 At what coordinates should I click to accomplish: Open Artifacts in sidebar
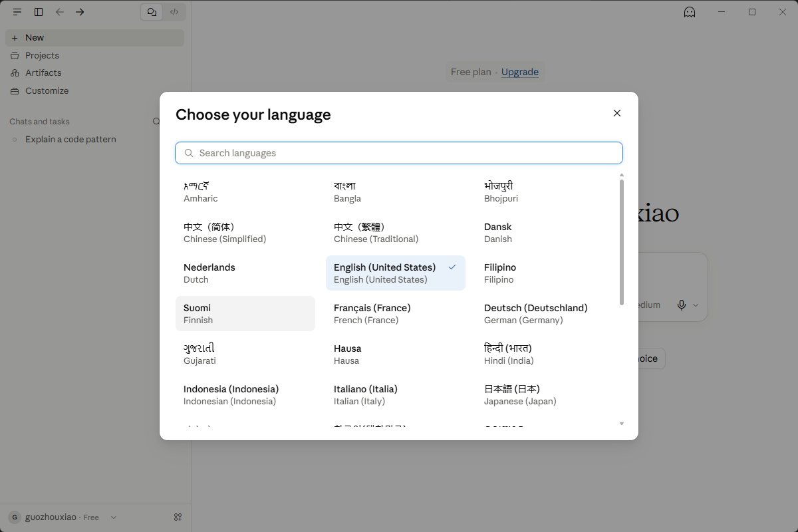pos(94,72)
